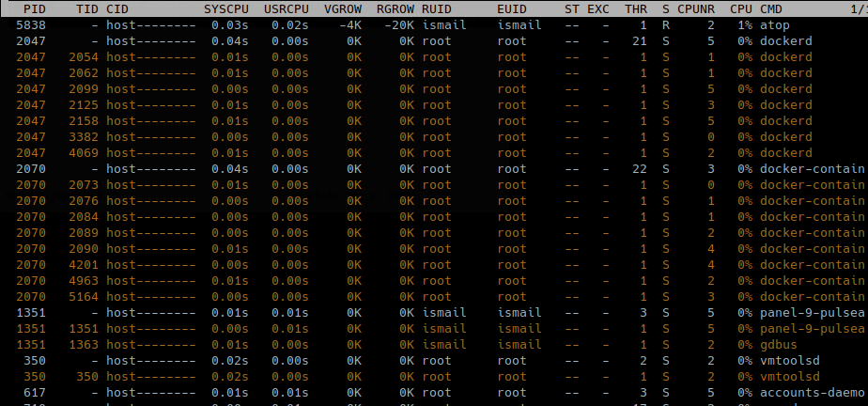
Task: Click the 1% CPU value
Action: pos(745,25)
